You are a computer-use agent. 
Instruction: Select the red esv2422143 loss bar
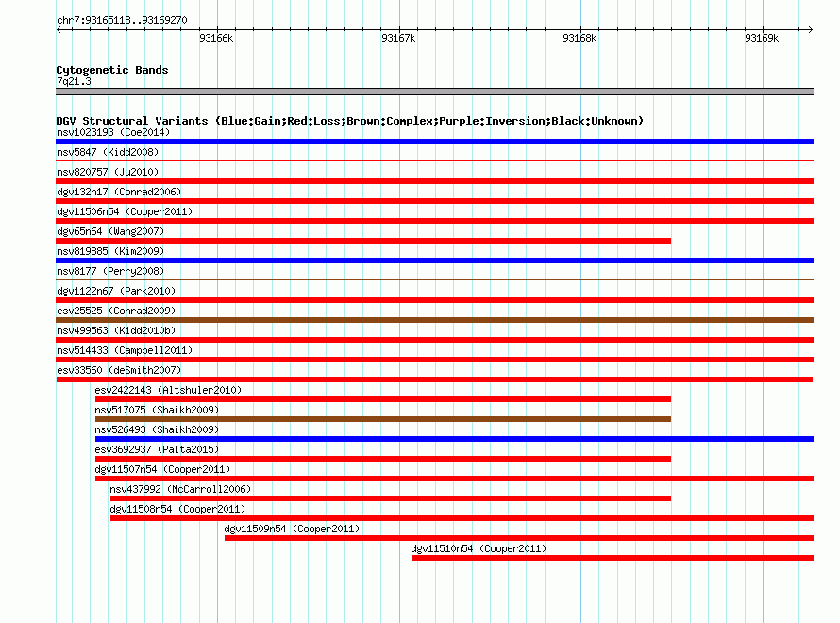(383, 399)
